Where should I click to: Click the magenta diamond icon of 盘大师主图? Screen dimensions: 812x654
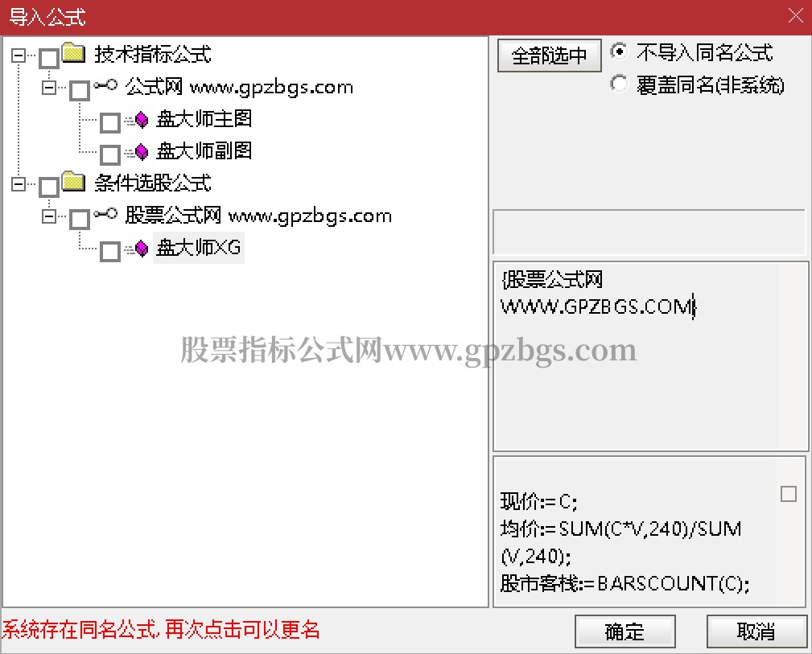(142, 119)
